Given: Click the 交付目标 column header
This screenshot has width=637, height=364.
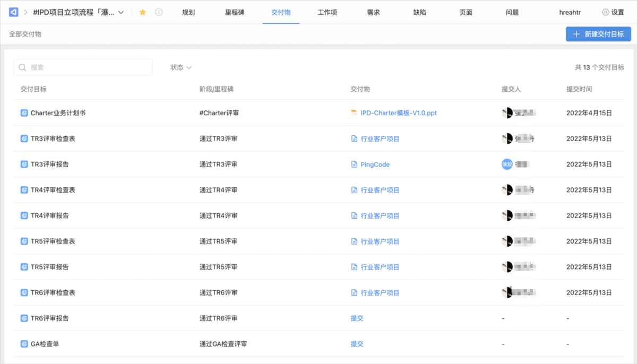Looking at the screenshot, I should tap(33, 89).
